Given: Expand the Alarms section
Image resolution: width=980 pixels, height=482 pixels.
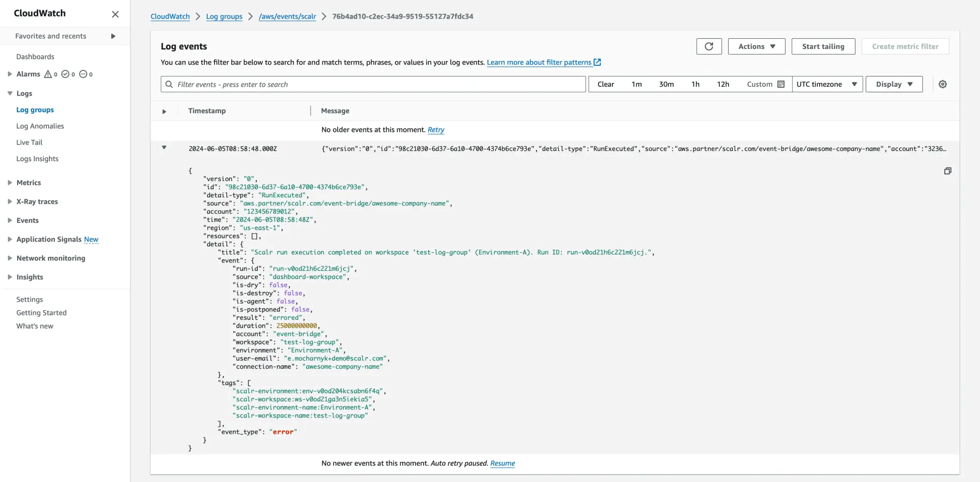Looking at the screenshot, I should (10, 74).
